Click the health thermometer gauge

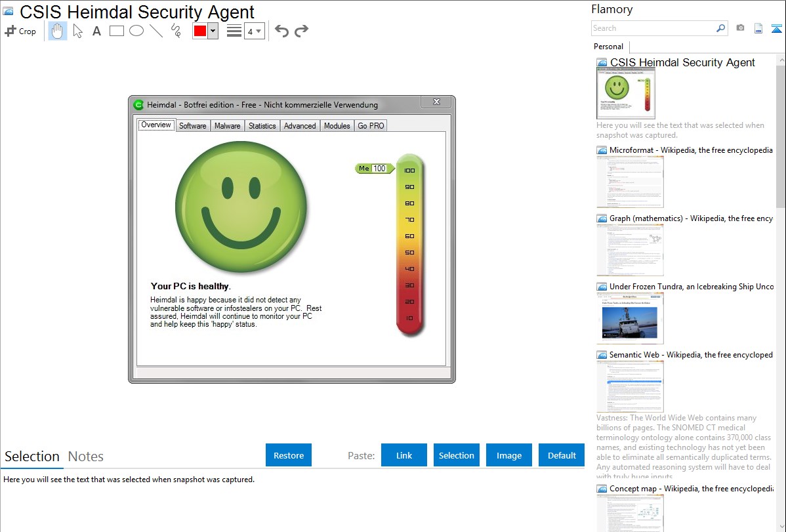click(410, 245)
